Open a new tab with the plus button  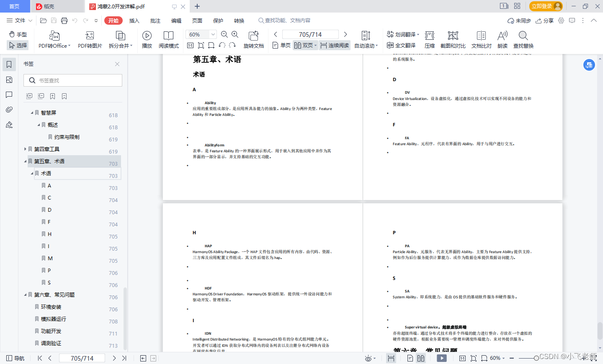tap(197, 6)
